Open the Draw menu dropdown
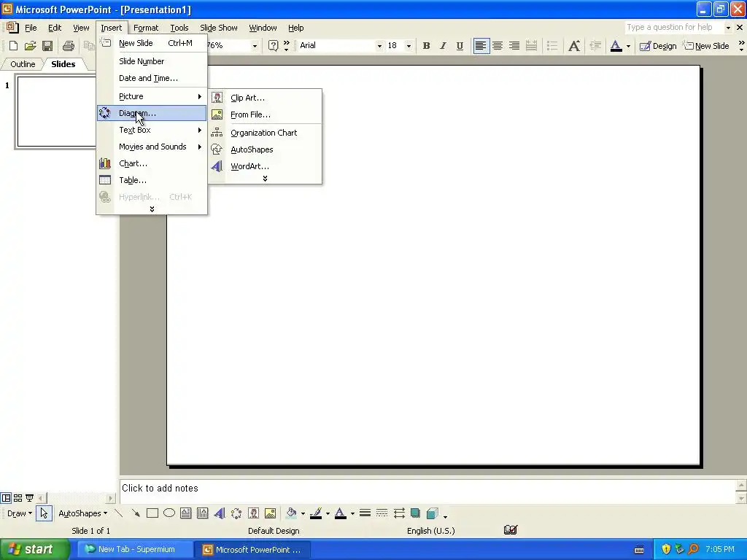The width and height of the screenshot is (747, 560). click(x=20, y=513)
